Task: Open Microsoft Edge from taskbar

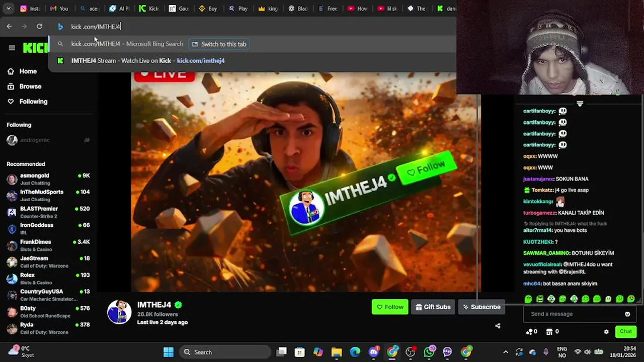Action: [x=355, y=352]
